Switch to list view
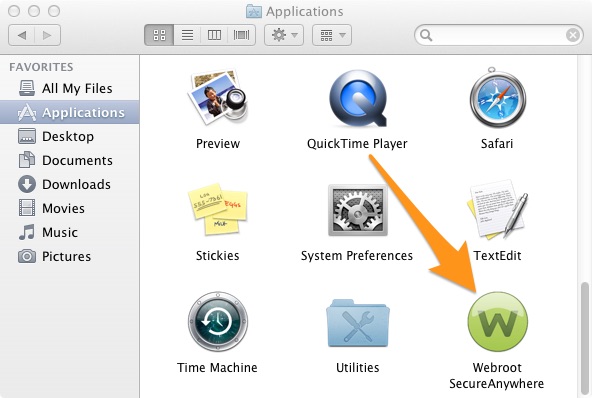 pyautogui.click(x=187, y=35)
